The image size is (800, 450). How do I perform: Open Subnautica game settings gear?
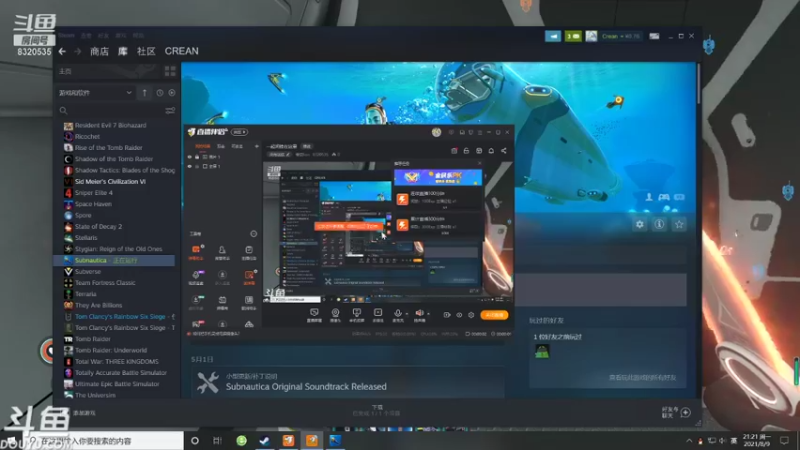(x=639, y=224)
